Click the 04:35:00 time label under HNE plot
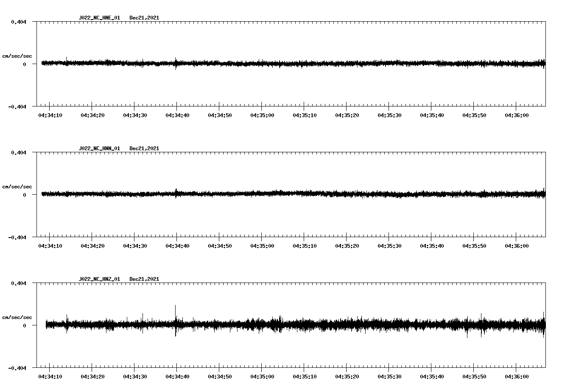 click(x=262, y=115)
